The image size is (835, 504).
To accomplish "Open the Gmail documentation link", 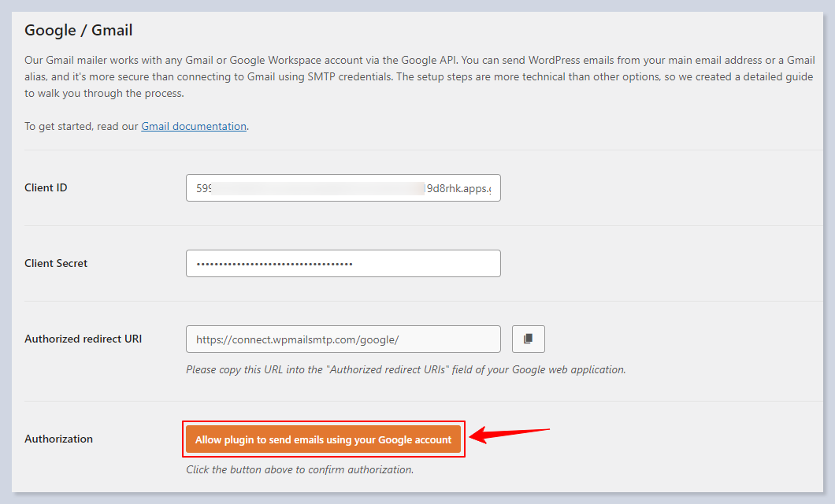I will coord(194,126).
